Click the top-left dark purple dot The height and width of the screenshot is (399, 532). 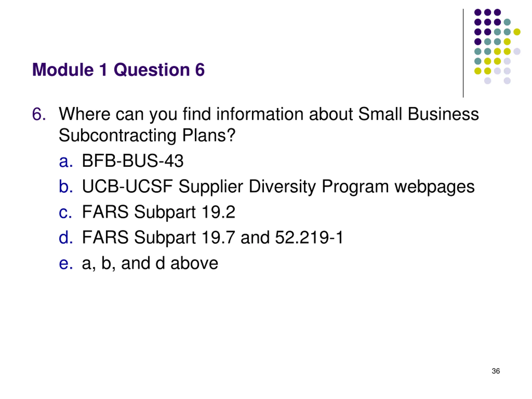478,12
